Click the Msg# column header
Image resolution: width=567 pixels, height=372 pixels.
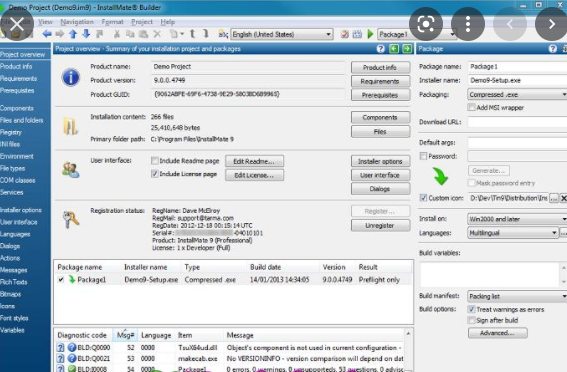(x=125, y=335)
